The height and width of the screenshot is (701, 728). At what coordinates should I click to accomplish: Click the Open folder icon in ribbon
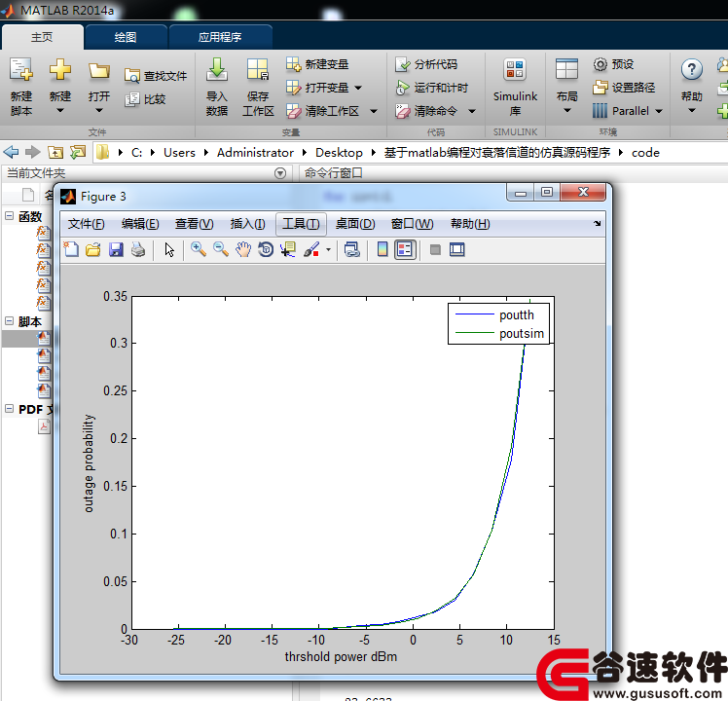pyautogui.click(x=99, y=71)
